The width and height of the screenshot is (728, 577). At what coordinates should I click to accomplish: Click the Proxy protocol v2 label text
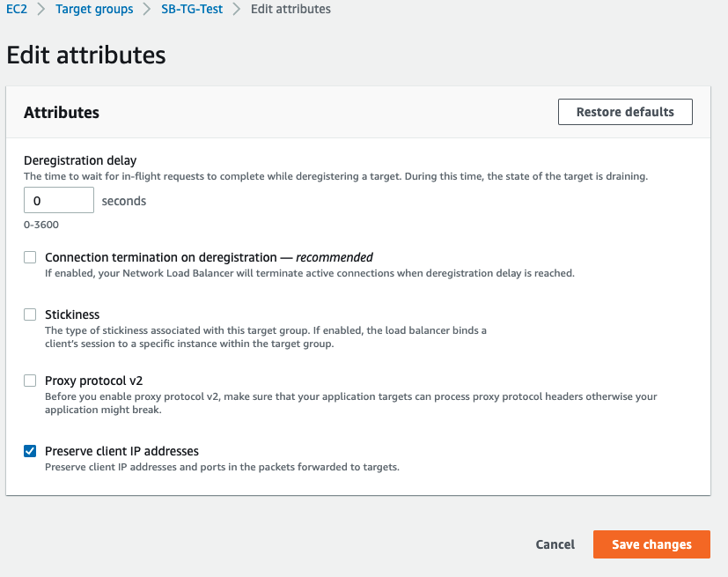[x=93, y=381]
